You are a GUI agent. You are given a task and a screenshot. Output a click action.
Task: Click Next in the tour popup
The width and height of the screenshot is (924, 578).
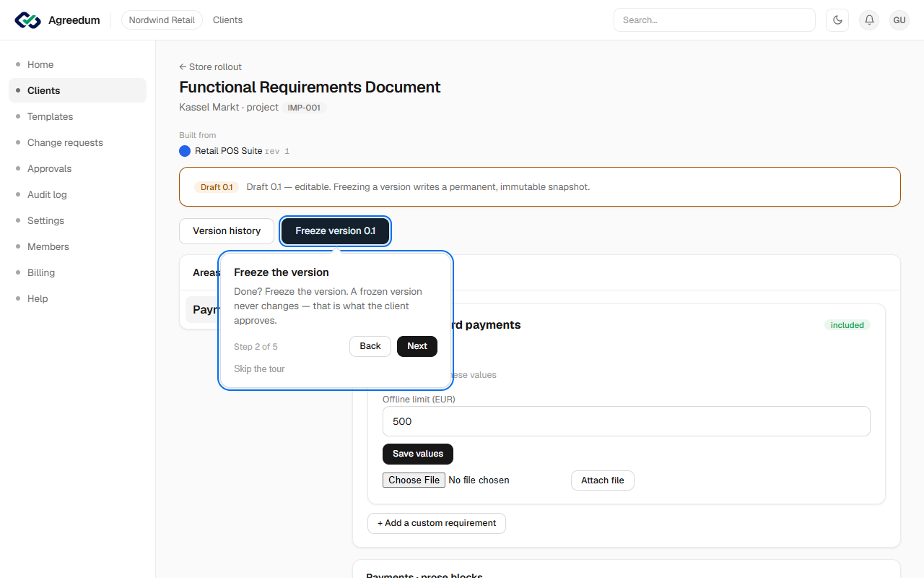(x=417, y=346)
